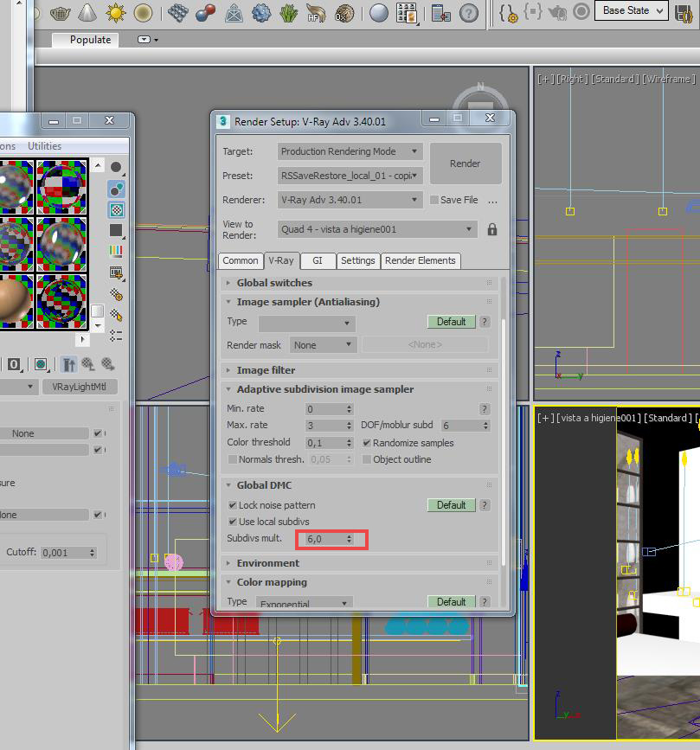
Task: Click the VRayLightMtl material type button
Action: click(x=80, y=387)
